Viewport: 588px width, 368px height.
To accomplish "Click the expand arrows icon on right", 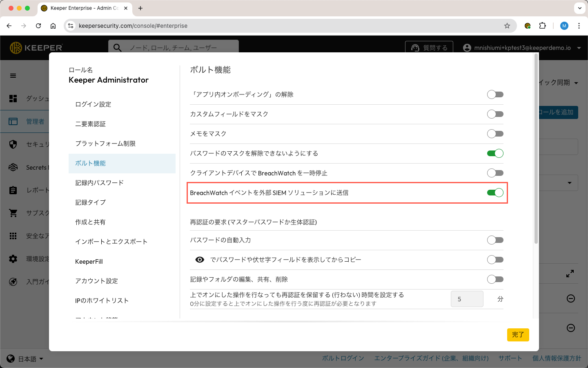I will (x=570, y=274).
